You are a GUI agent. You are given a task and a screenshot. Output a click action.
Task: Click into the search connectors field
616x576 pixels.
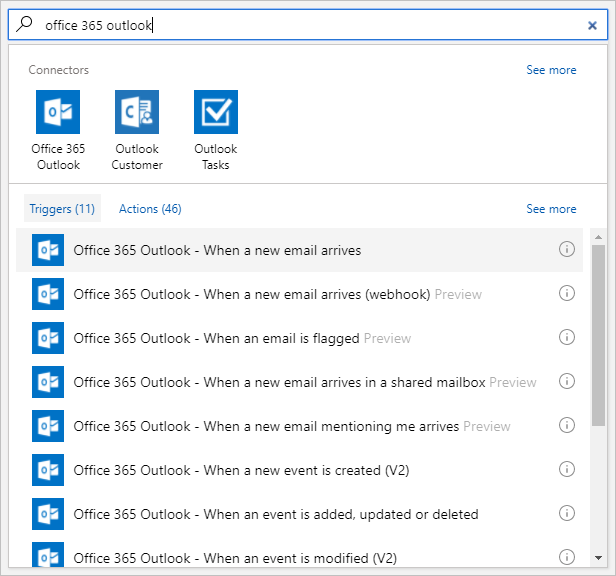(x=308, y=25)
